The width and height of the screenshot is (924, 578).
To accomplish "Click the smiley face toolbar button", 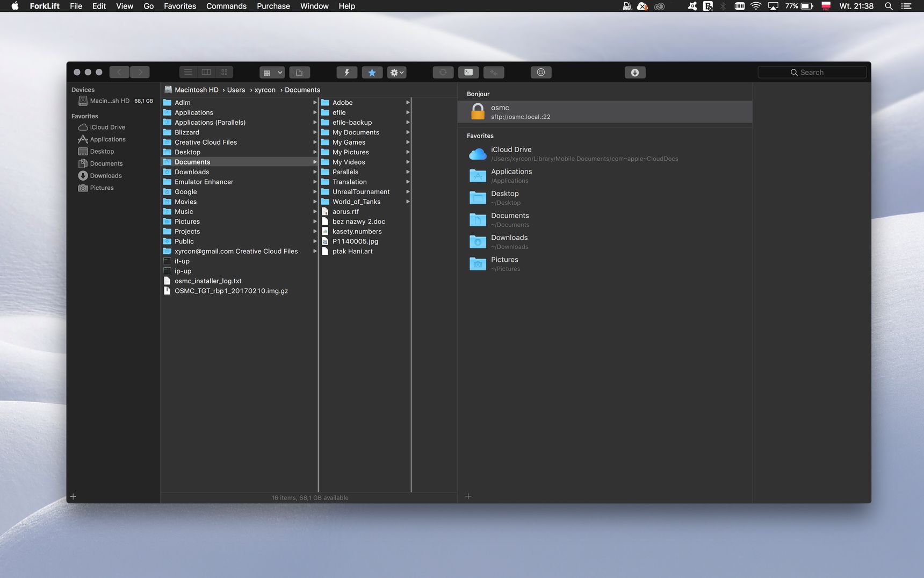I will click(541, 72).
